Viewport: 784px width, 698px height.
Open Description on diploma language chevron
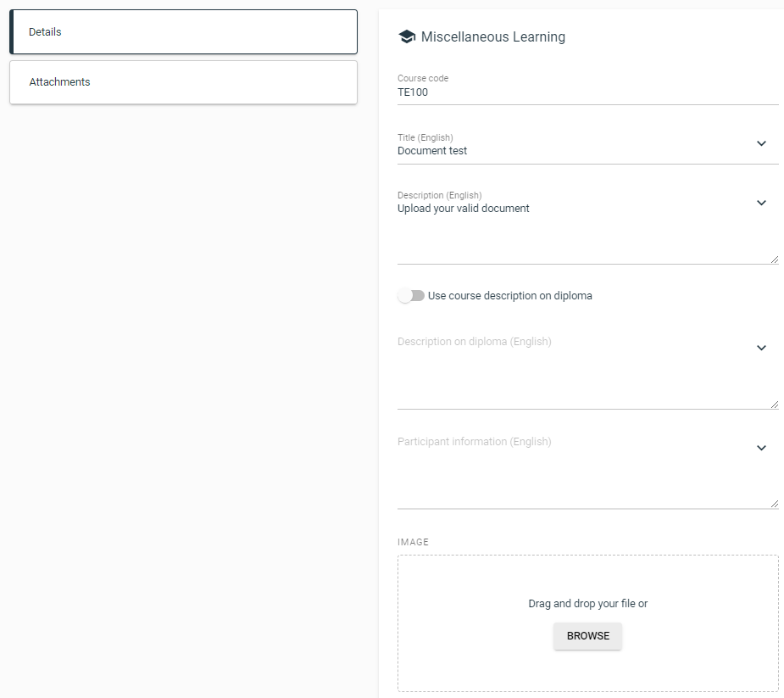click(x=761, y=348)
